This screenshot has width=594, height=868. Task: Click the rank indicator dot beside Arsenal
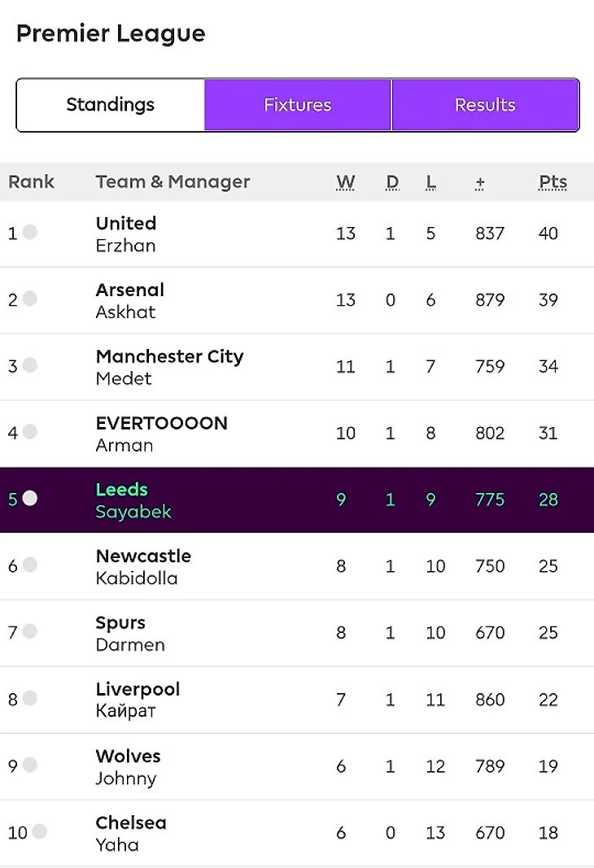[30, 299]
